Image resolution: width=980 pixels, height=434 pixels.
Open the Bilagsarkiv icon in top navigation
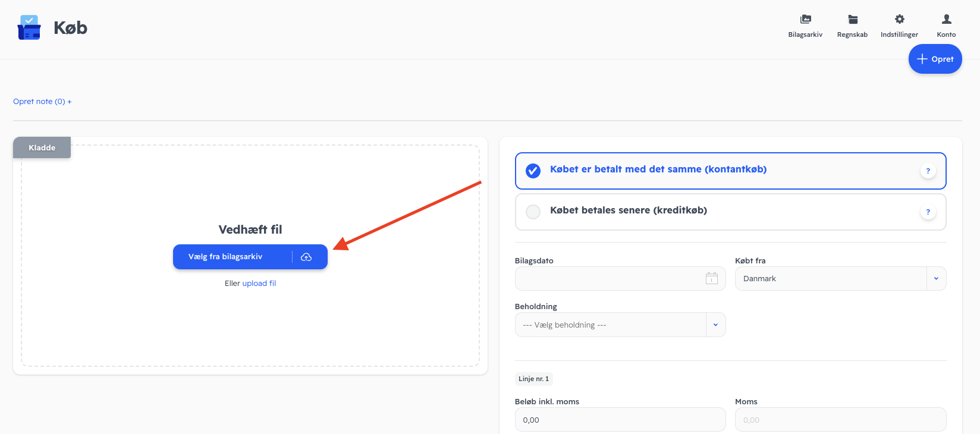(805, 20)
